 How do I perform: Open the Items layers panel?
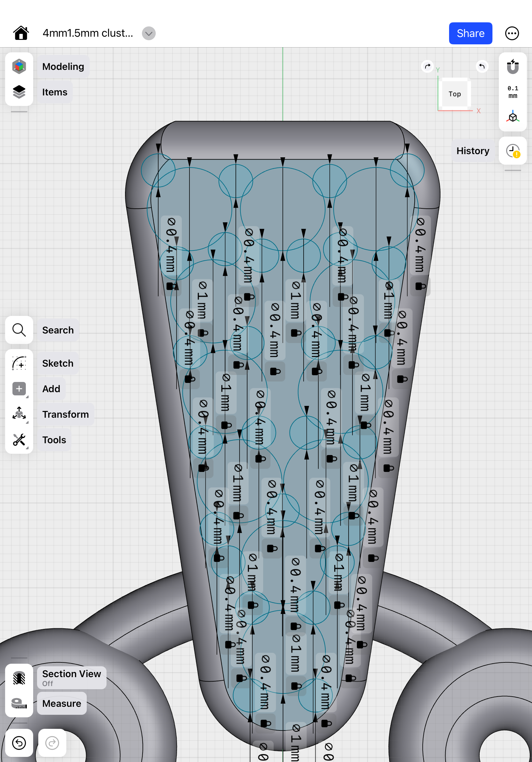click(x=19, y=92)
